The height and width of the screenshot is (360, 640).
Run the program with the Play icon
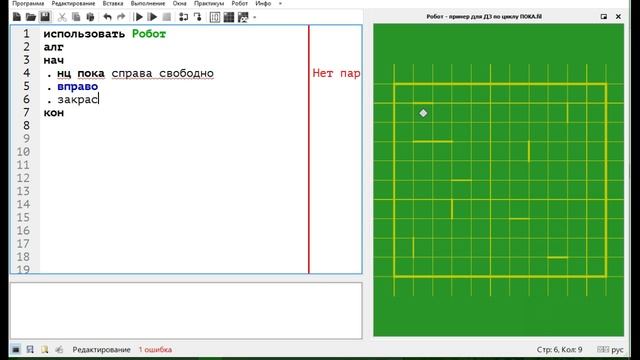click(x=139, y=17)
